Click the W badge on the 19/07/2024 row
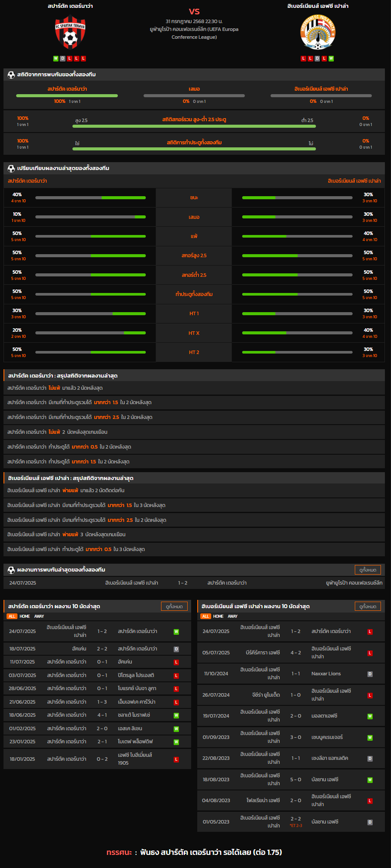 point(370,716)
